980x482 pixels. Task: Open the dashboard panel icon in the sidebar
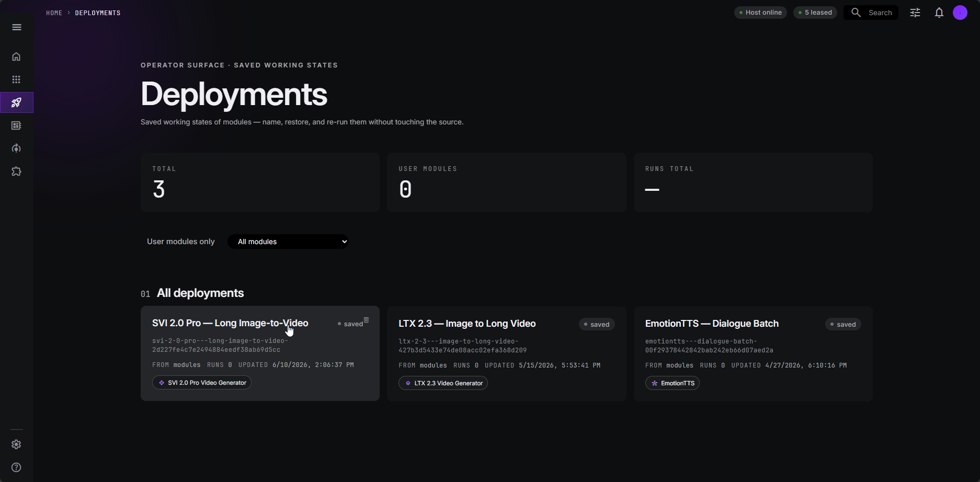point(16,125)
